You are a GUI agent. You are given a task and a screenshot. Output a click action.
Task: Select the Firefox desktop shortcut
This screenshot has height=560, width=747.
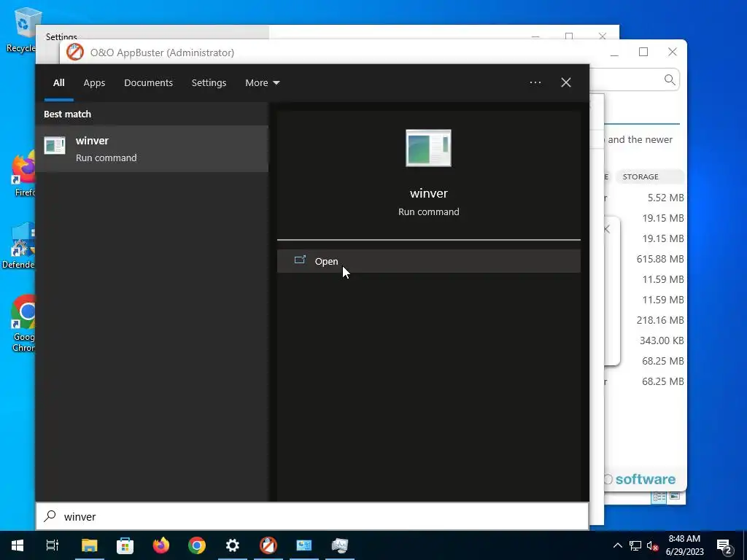[x=23, y=175]
